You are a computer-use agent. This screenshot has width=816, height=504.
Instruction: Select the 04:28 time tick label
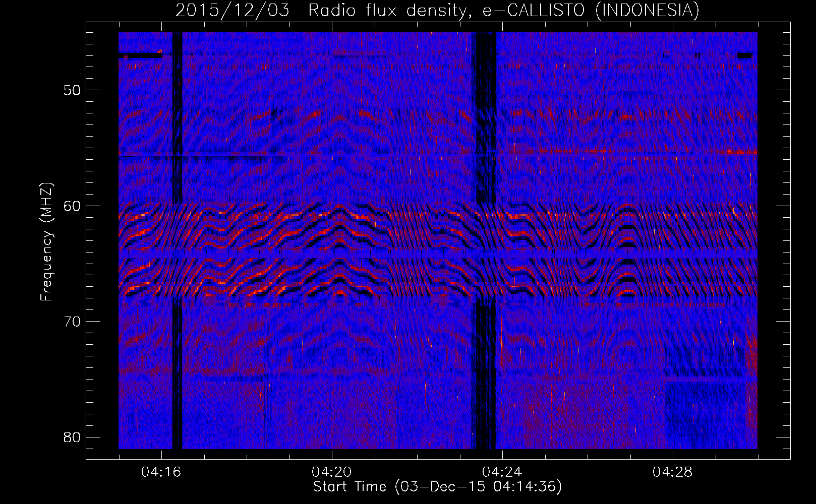pos(673,472)
